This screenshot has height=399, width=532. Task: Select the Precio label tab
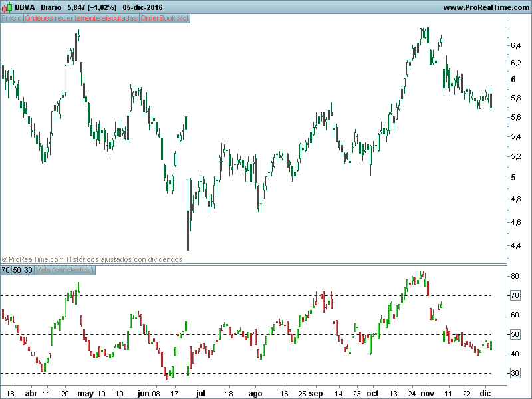tap(12, 19)
